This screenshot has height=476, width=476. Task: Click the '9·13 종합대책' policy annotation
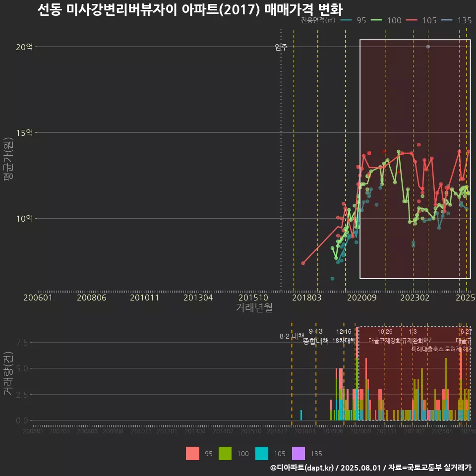point(316,336)
